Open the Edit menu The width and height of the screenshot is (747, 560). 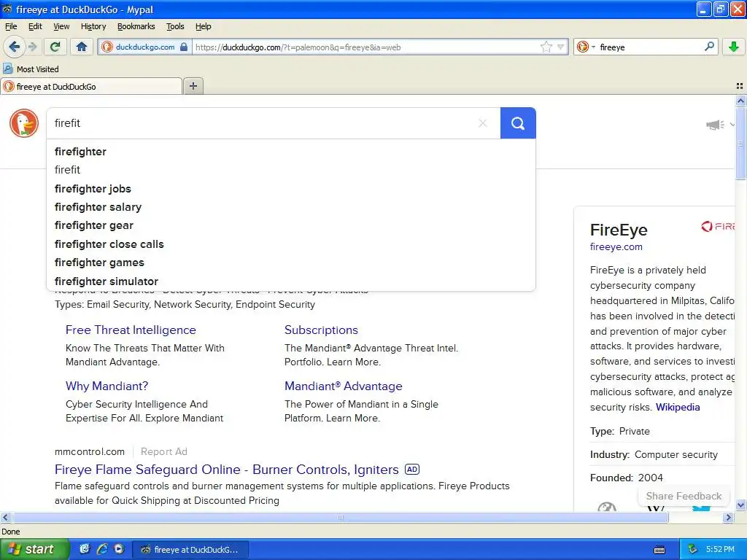pyautogui.click(x=35, y=26)
